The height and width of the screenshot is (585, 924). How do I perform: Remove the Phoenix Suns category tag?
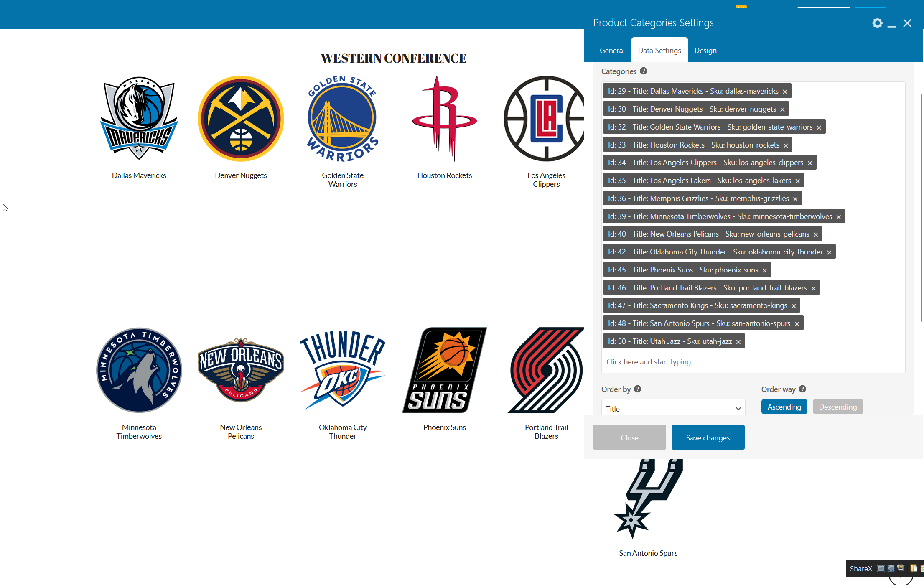click(x=764, y=270)
